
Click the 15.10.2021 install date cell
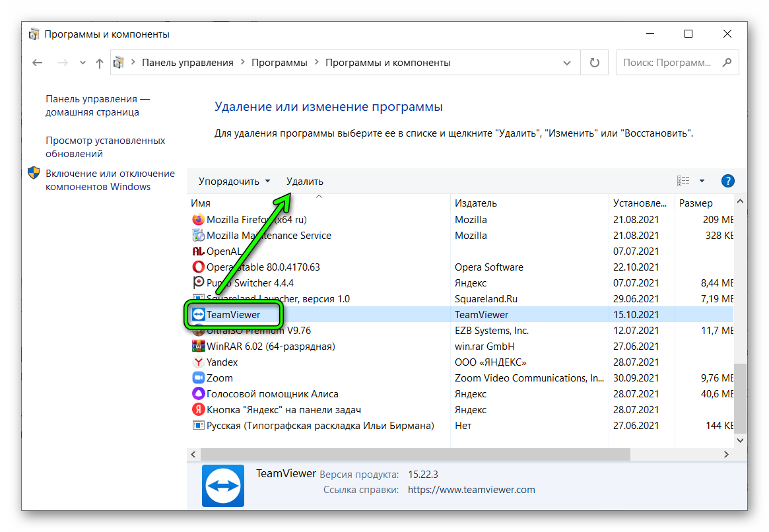[636, 315]
